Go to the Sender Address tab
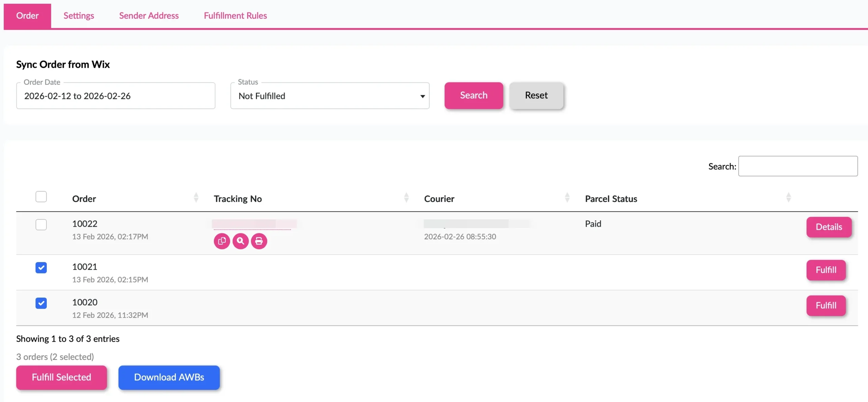 [149, 16]
